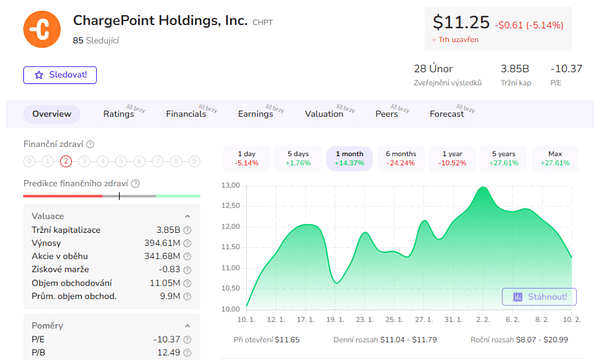Click info icon next to Akcie v oběhu

point(187,256)
